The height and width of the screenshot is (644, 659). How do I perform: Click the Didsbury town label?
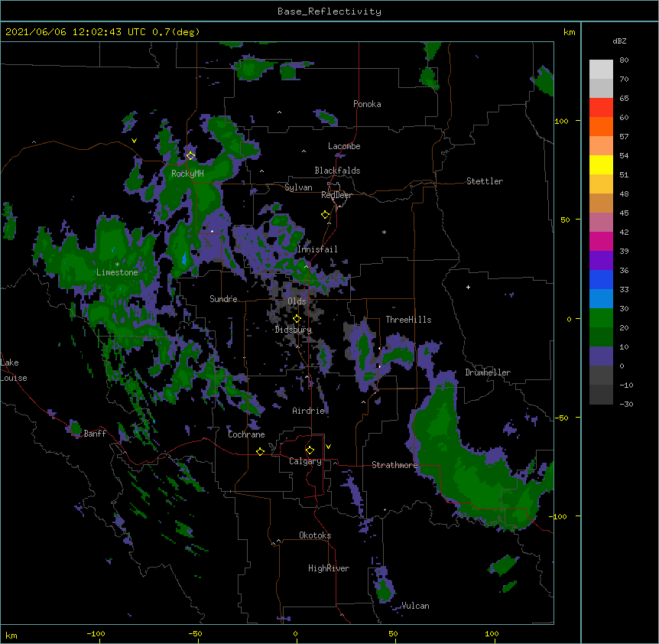point(294,330)
